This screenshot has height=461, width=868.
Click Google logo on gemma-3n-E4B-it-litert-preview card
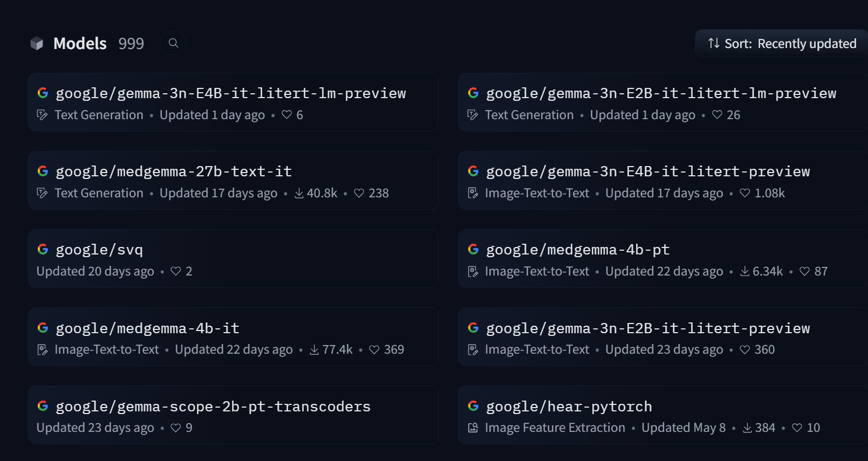point(473,171)
